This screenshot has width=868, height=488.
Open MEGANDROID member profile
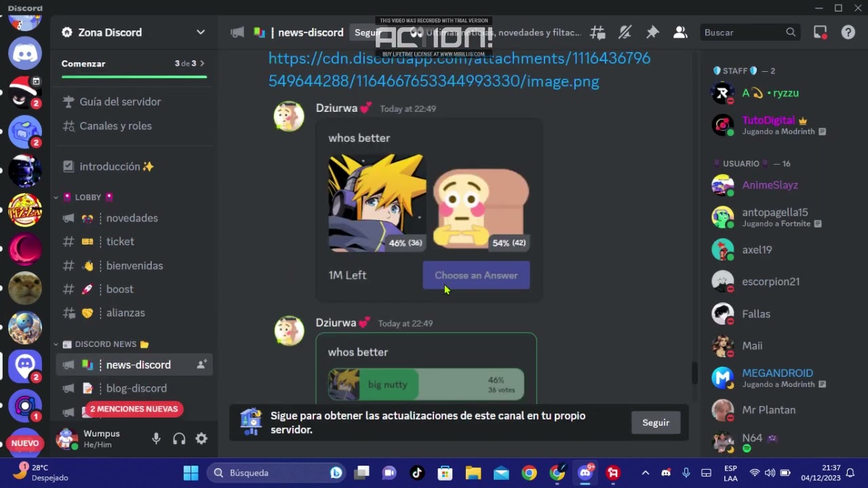778,378
